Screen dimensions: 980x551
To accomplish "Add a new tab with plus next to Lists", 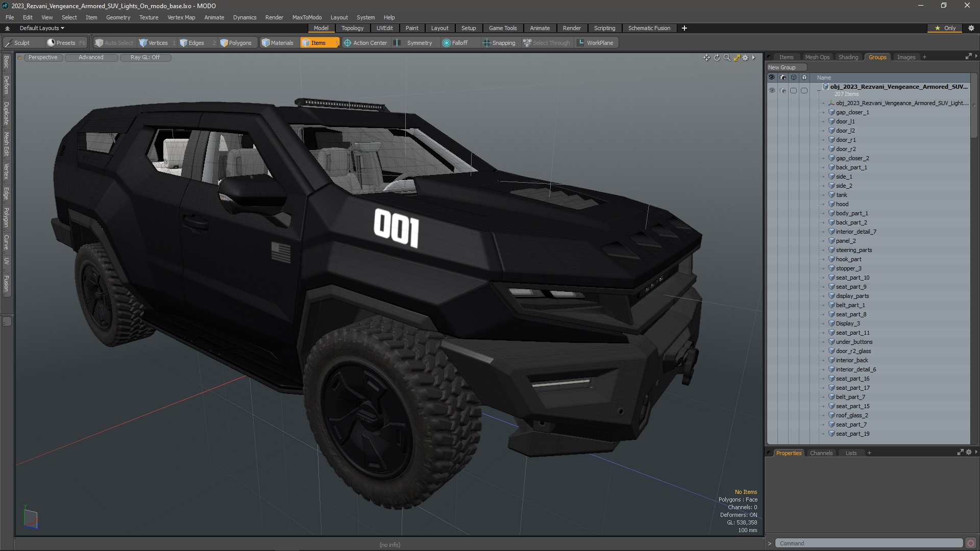I will 869,453.
